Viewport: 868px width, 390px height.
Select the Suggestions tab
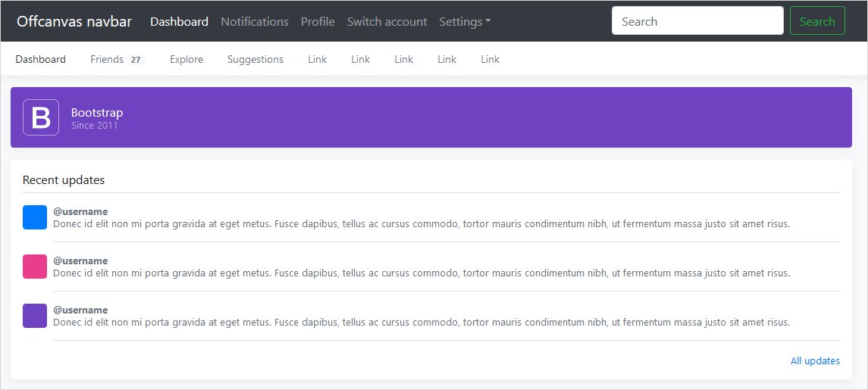255,60
